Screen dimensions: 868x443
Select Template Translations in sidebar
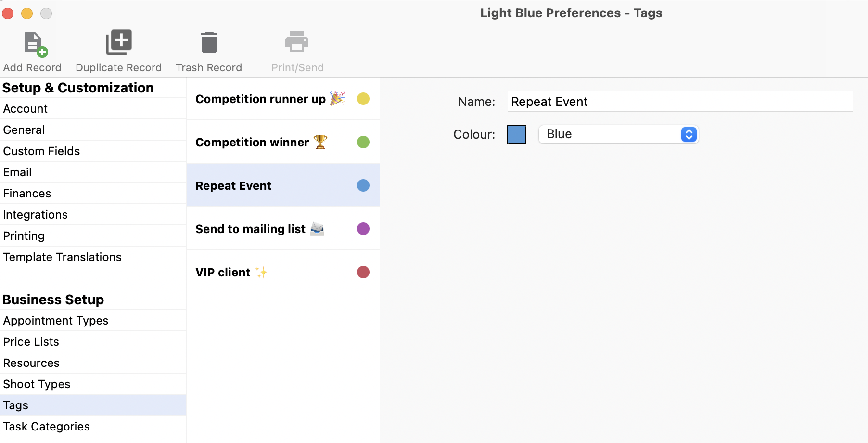click(x=93, y=257)
